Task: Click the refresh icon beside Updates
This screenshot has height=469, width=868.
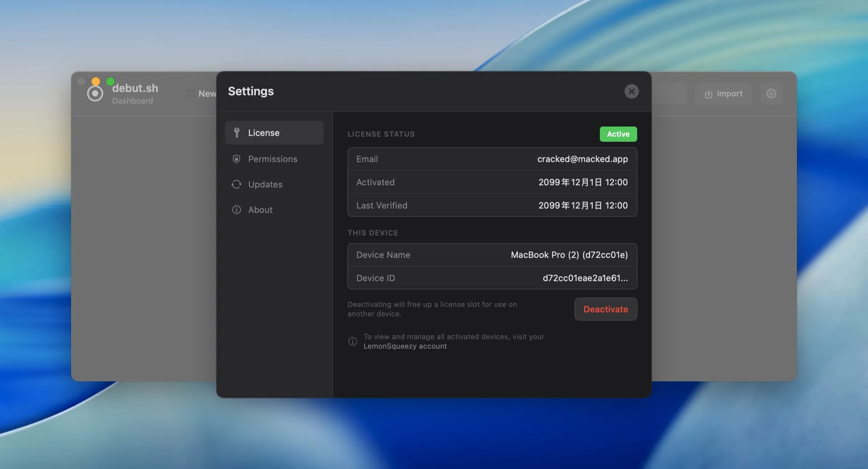Action: tap(237, 184)
